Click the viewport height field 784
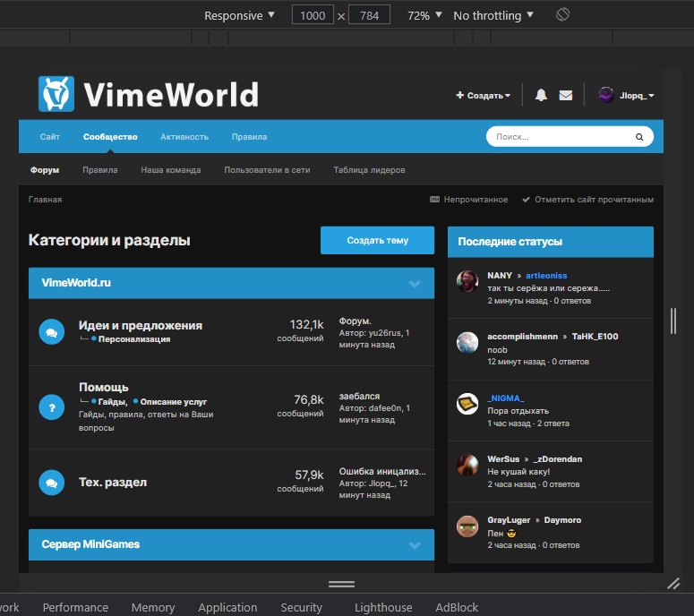694x616 pixels. [x=369, y=15]
